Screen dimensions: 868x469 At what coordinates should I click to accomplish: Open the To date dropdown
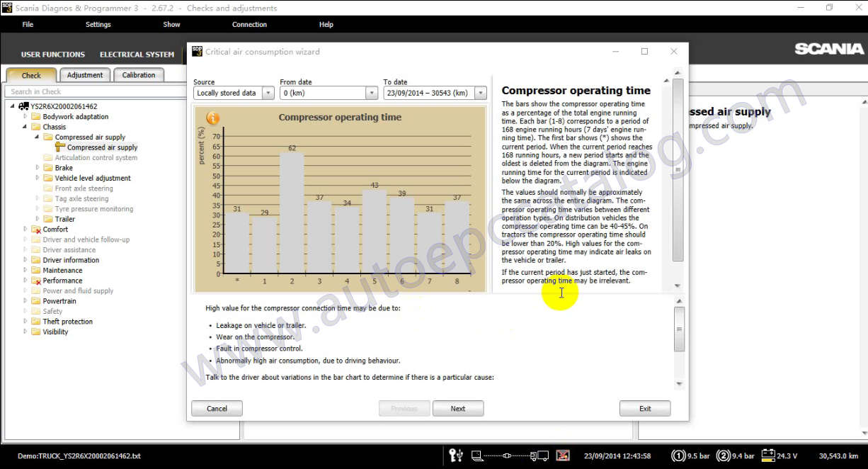click(x=481, y=93)
